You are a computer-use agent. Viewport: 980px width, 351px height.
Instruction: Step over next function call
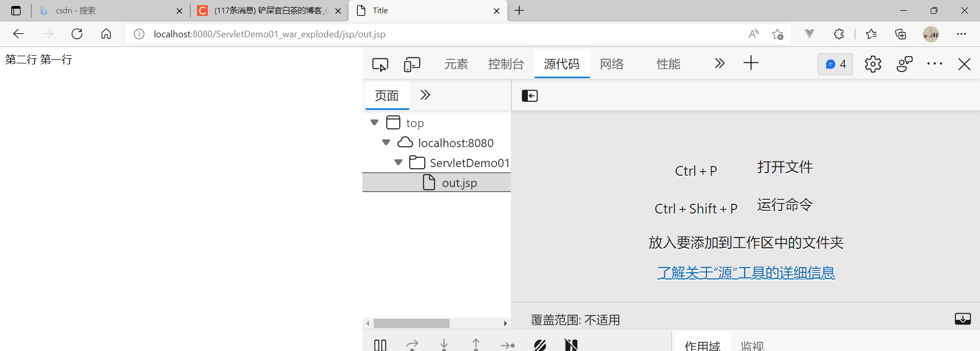(x=412, y=345)
